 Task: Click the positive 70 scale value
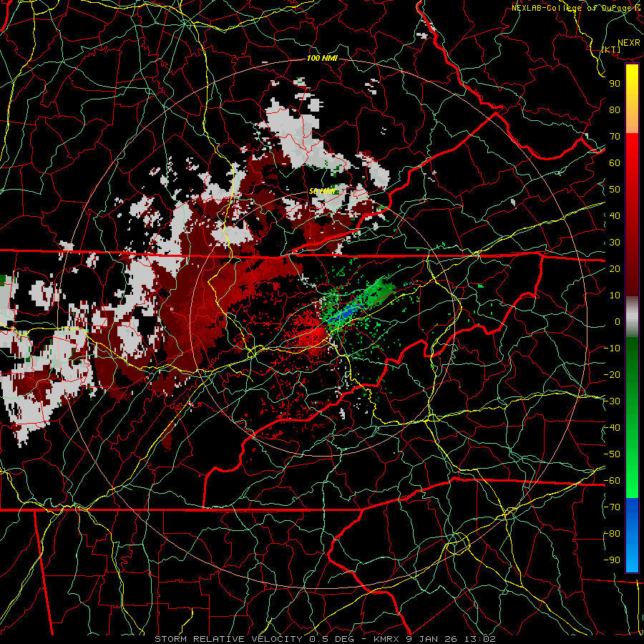(615, 137)
